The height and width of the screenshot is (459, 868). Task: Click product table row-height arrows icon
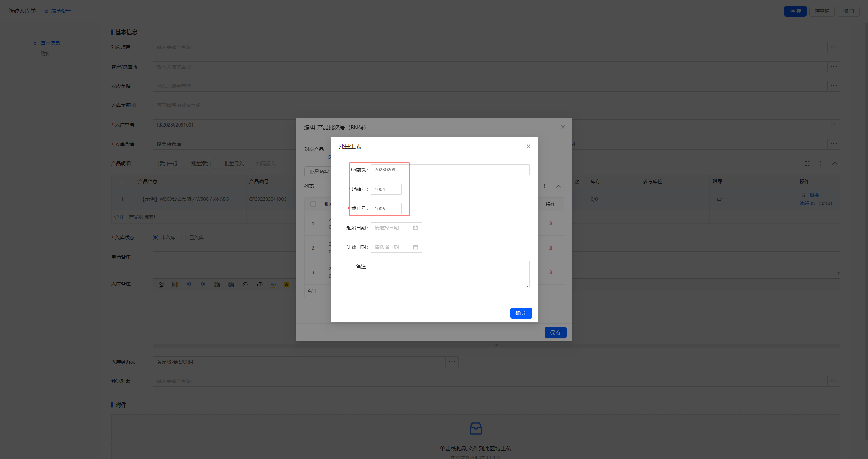(821, 163)
